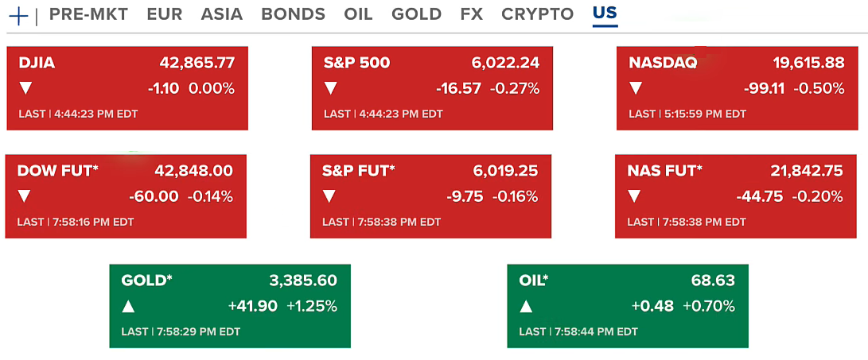
Task: Click the S&P FUT down arrow icon
Action: coord(329,196)
